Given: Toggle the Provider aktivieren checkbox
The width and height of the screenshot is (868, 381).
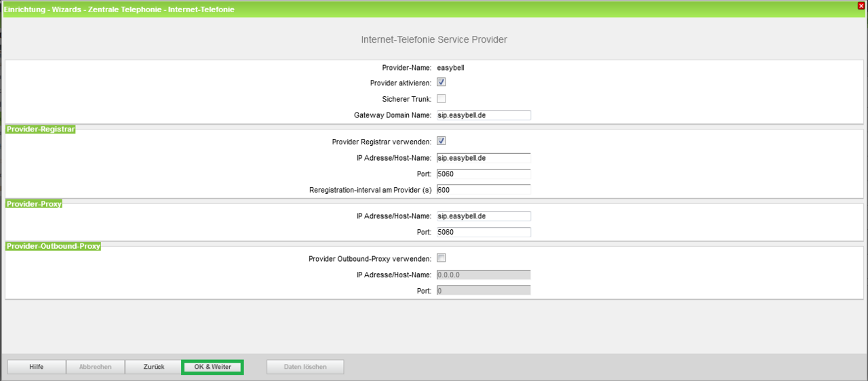Looking at the screenshot, I should pyautogui.click(x=441, y=82).
